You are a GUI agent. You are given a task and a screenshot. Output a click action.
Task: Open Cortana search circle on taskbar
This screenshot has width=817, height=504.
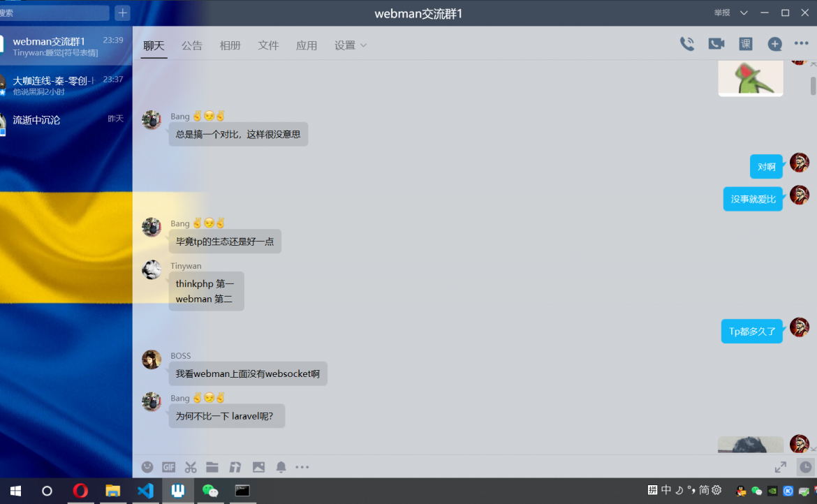47,491
